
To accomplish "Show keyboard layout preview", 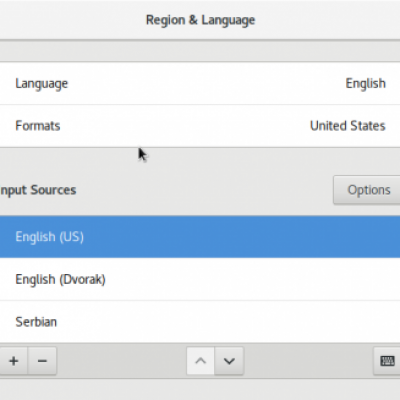I will pyautogui.click(x=387, y=361).
